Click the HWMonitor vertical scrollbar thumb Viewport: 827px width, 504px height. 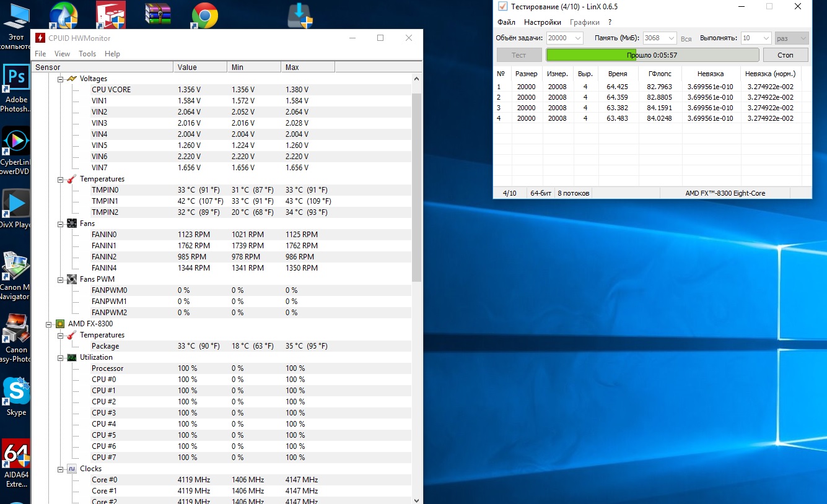[x=416, y=187]
